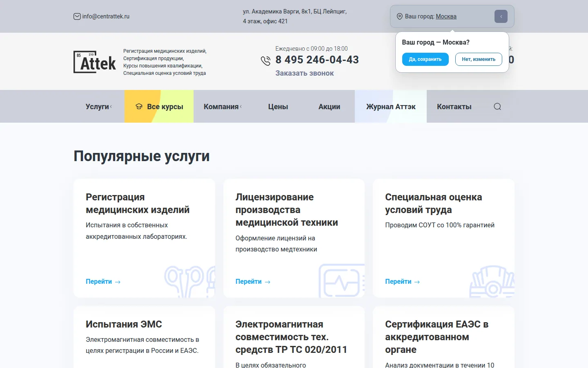Confirm city with Да, сохранить button
The width and height of the screenshot is (588, 368).
point(425,59)
